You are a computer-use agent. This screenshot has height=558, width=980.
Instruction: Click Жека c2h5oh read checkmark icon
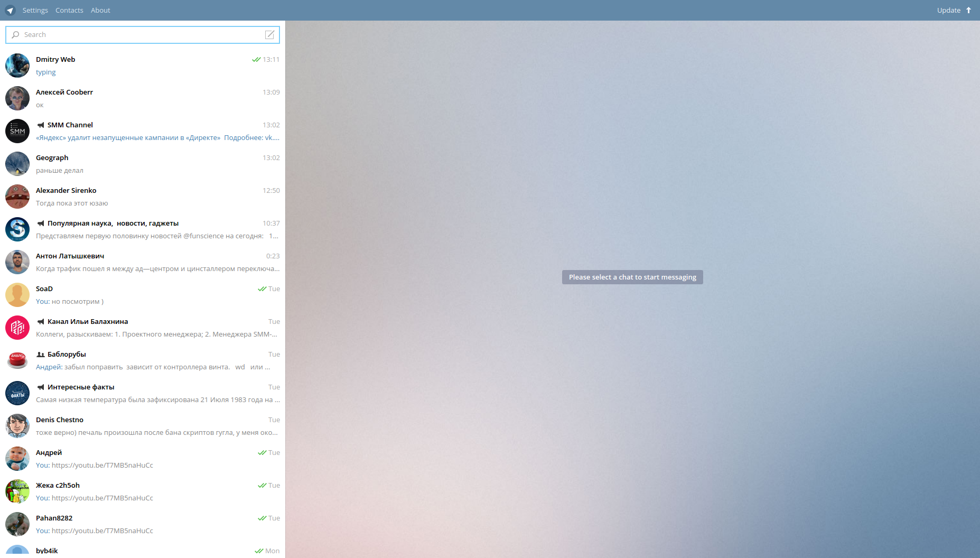(262, 486)
